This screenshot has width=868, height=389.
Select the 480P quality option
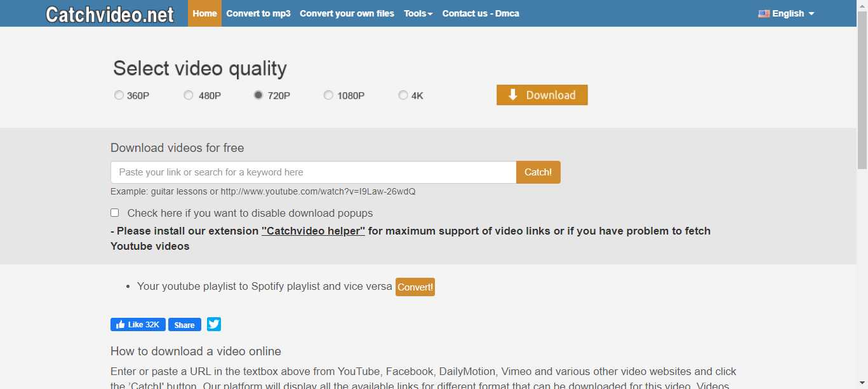(189, 95)
